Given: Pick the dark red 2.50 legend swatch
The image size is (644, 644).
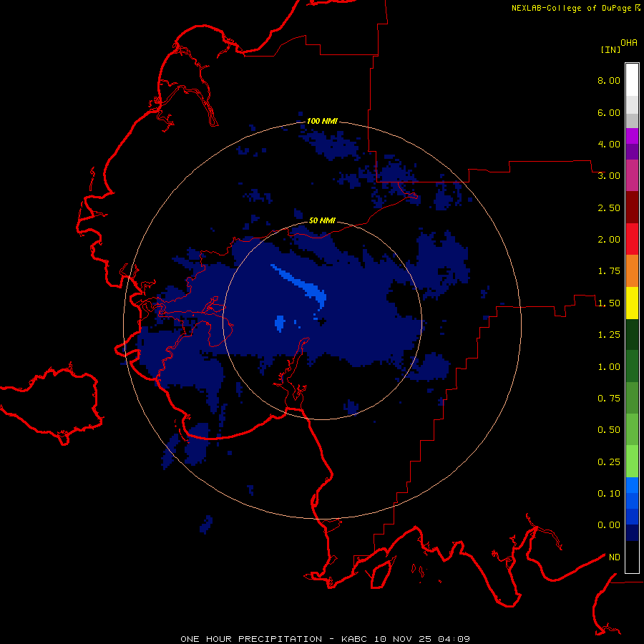Looking at the screenshot, I should (632, 208).
